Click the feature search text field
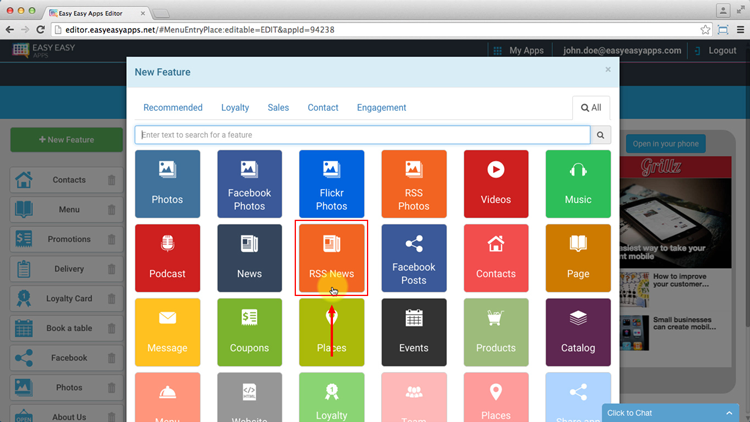This screenshot has height=422, width=750. pyautogui.click(x=363, y=135)
